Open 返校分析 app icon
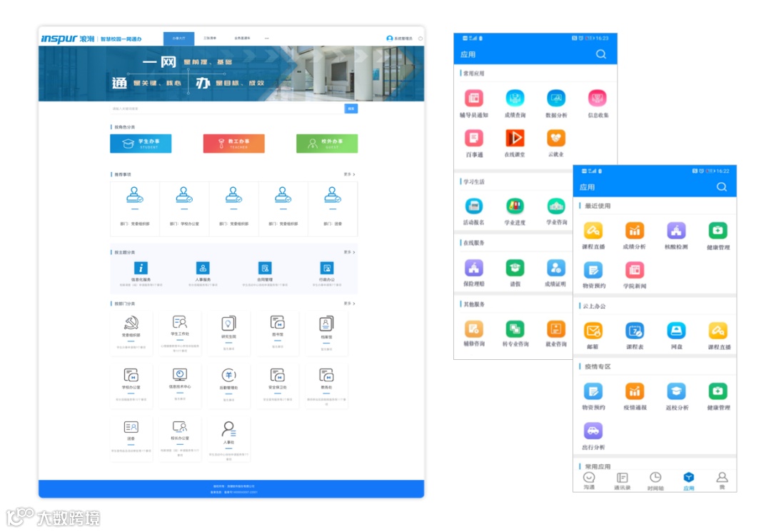 point(676,391)
